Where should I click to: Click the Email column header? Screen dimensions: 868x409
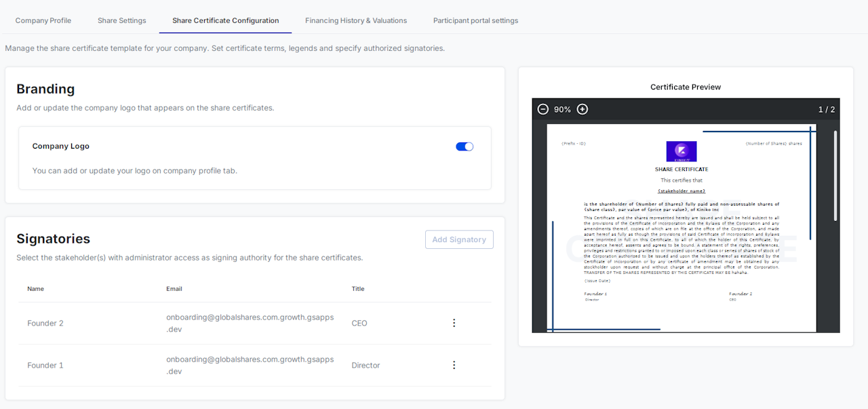coord(174,289)
